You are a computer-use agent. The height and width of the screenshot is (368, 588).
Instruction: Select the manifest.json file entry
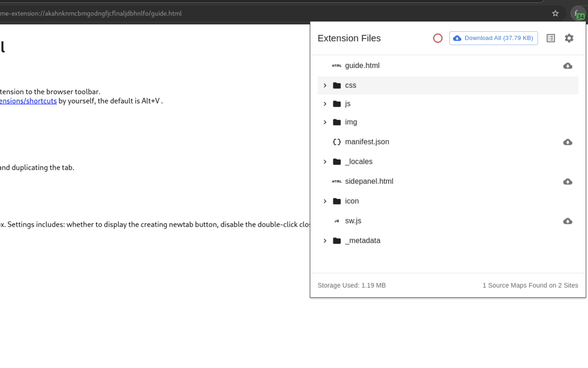(367, 142)
